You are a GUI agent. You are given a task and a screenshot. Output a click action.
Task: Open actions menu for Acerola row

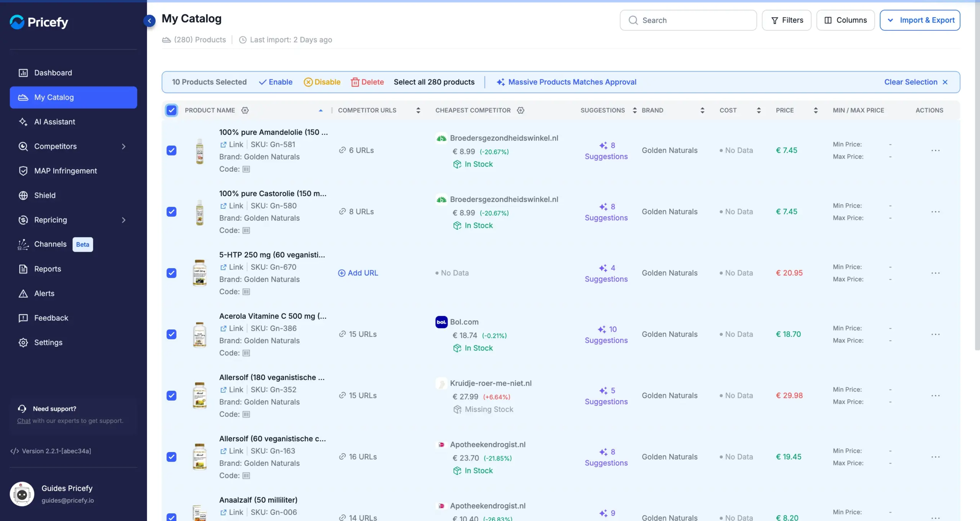[936, 334]
